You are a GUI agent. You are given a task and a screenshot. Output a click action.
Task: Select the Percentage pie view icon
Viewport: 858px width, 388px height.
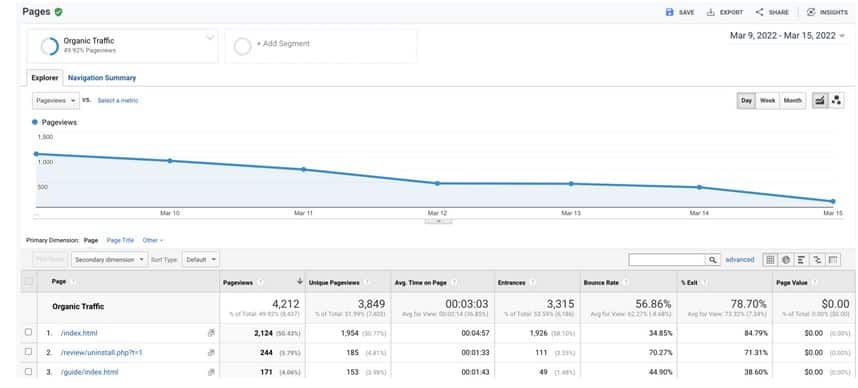click(x=786, y=260)
